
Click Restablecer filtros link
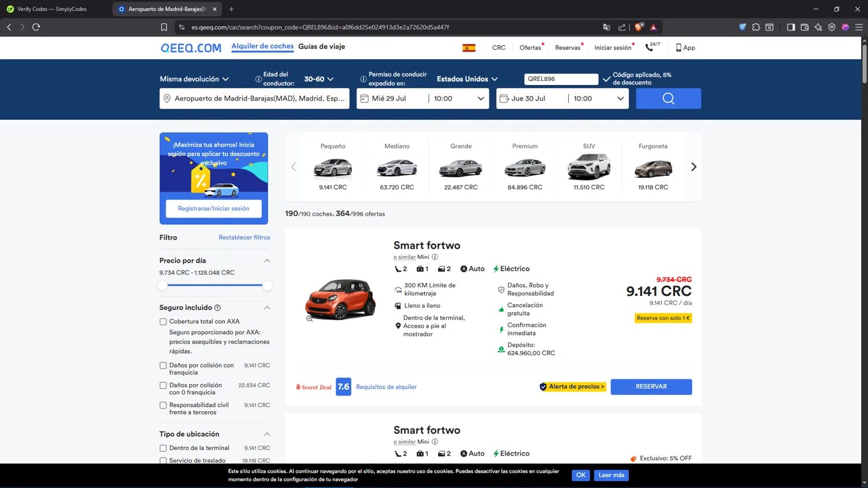[x=244, y=238]
